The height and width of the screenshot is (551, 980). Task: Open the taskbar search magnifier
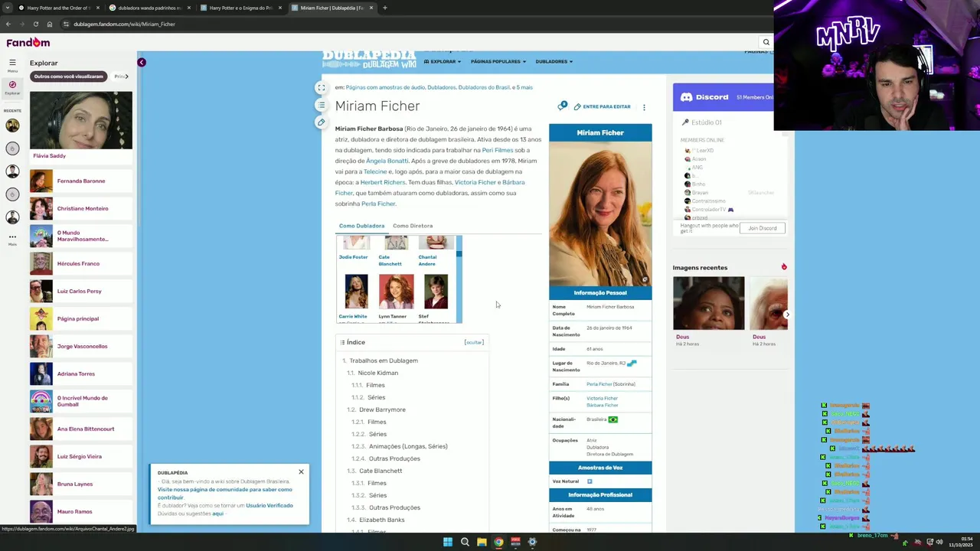[x=465, y=542]
